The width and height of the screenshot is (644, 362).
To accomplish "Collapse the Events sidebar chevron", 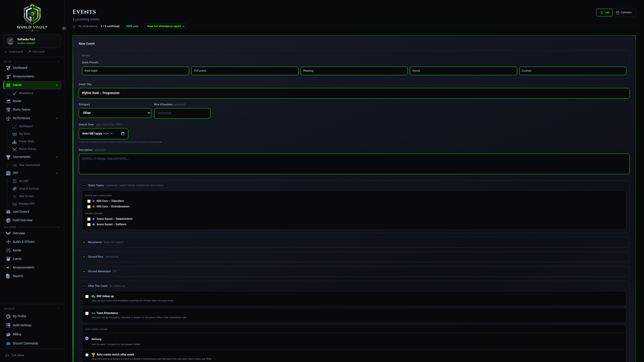I will point(57,85).
